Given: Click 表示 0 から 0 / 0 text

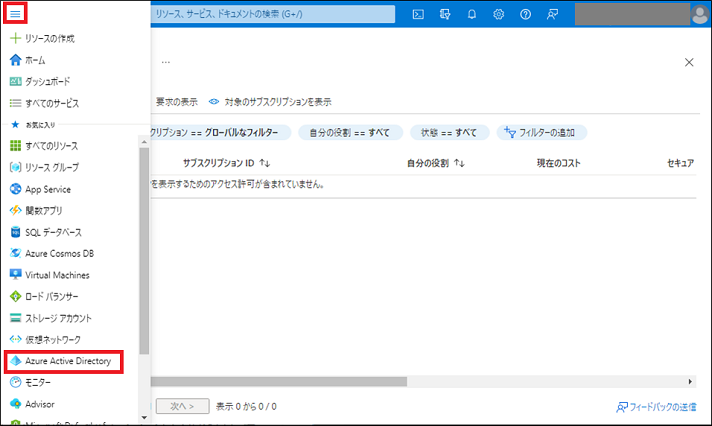Looking at the screenshot, I should [246, 406].
